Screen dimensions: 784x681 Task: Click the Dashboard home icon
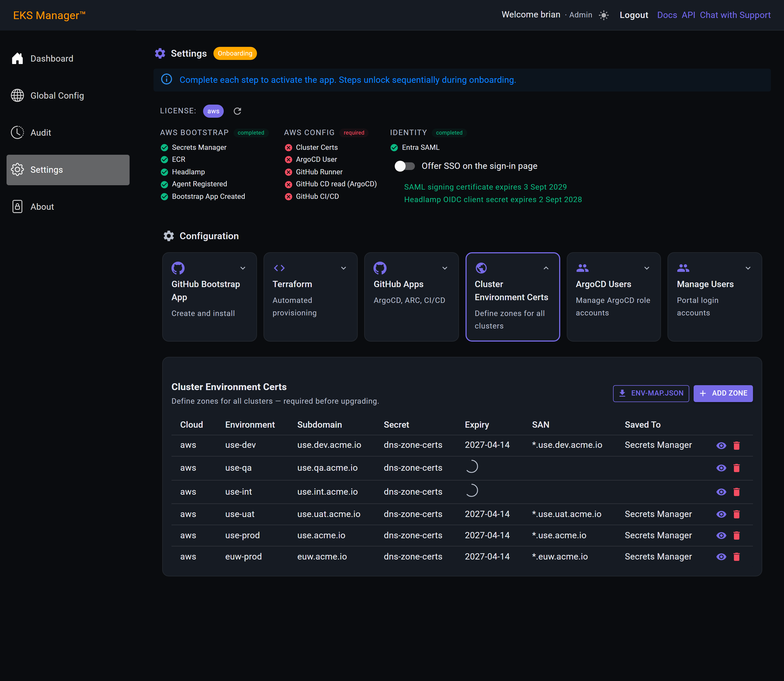pyautogui.click(x=17, y=59)
